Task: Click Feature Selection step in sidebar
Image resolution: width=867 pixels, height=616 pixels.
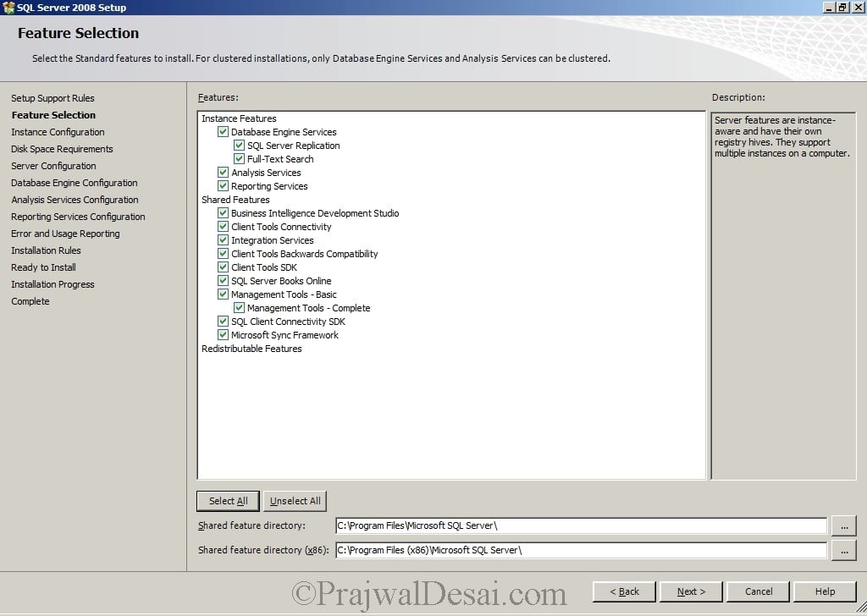Action: click(53, 115)
